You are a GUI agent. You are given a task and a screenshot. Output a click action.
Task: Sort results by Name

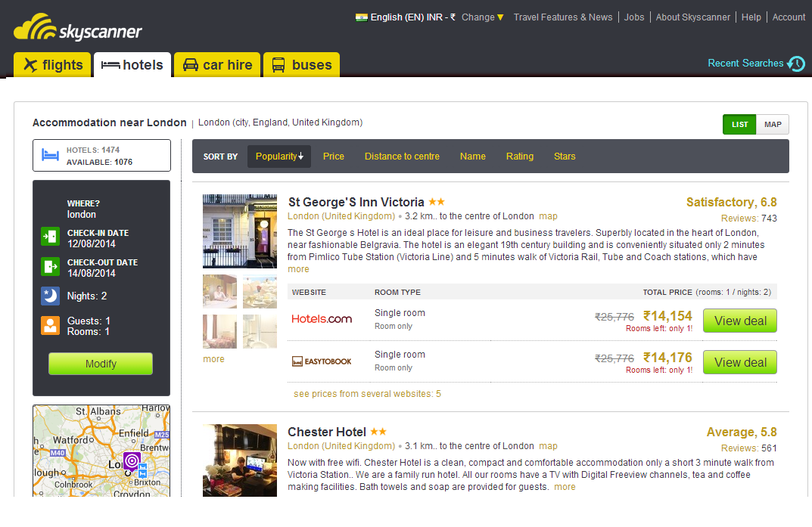[x=473, y=157]
